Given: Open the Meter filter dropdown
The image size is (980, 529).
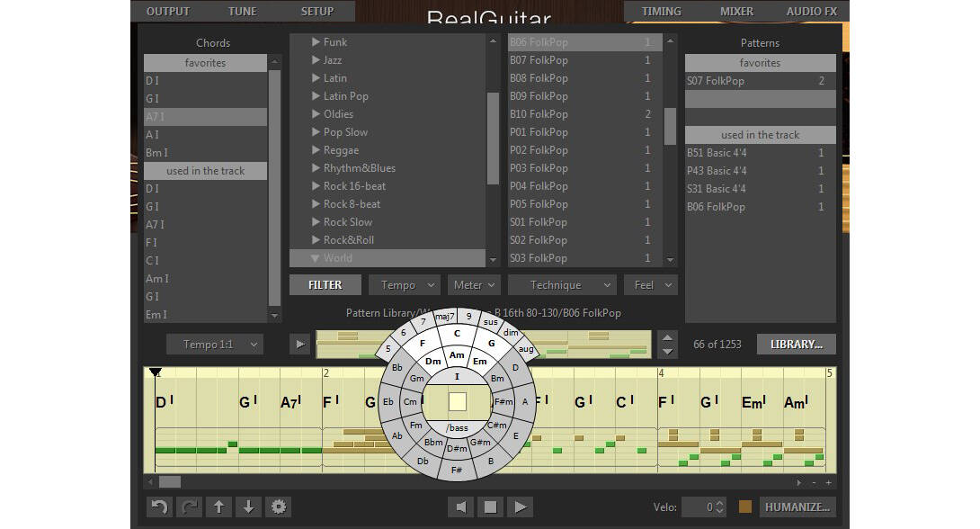Looking at the screenshot, I should (474, 285).
